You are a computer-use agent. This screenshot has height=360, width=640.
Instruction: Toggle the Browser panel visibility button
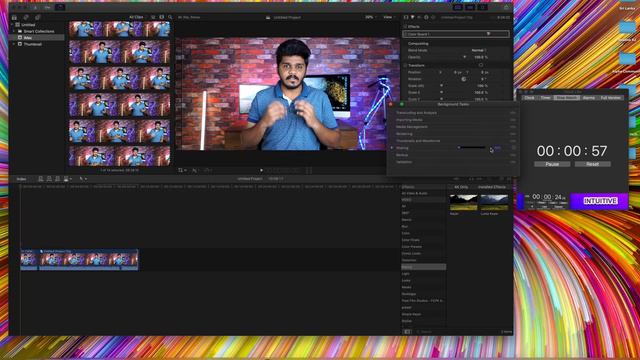click(x=458, y=7)
